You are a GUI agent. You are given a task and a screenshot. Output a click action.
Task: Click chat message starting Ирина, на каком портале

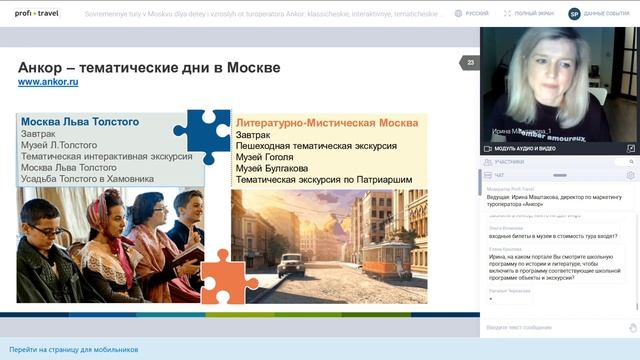pyautogui.click(x=555, y=267)
